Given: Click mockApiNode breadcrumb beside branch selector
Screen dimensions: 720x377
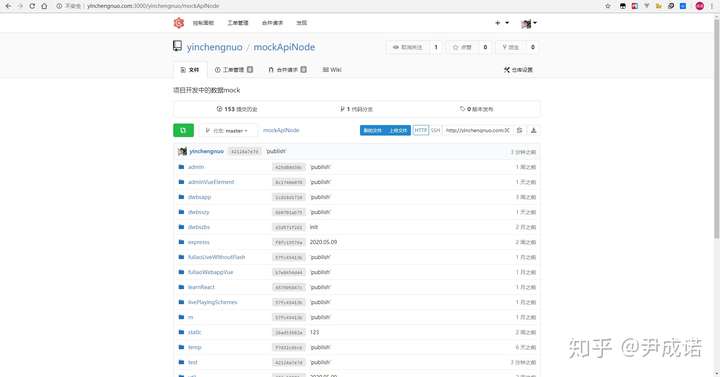Looking at the screenshot, I should pyautogui.click(x=281, y=130).
